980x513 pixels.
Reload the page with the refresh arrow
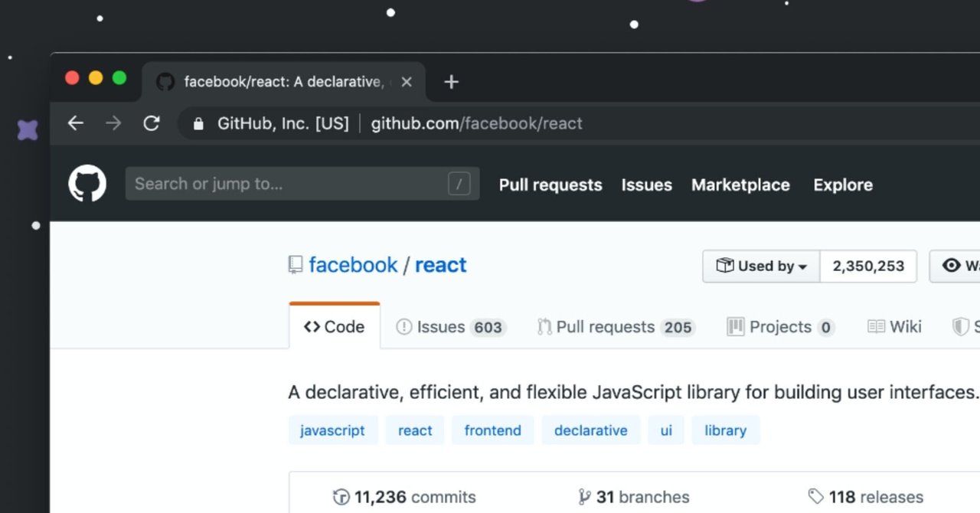coord(152,123)
